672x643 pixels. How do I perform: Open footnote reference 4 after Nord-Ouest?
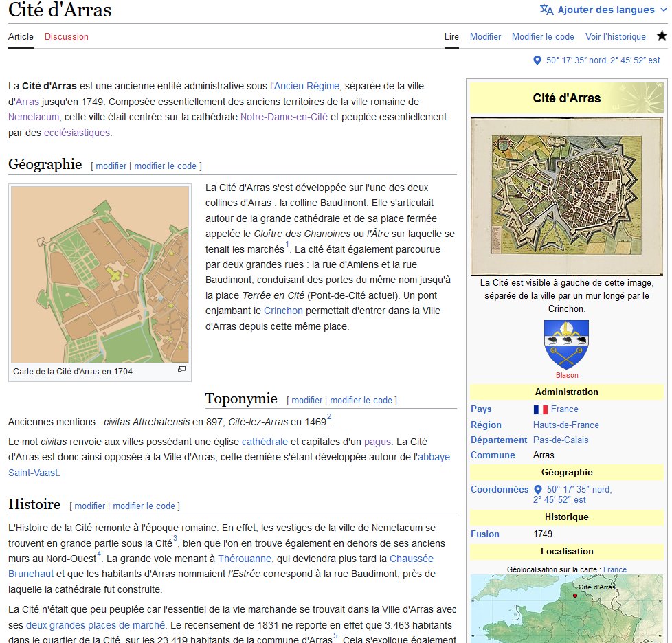click(98, 554)
